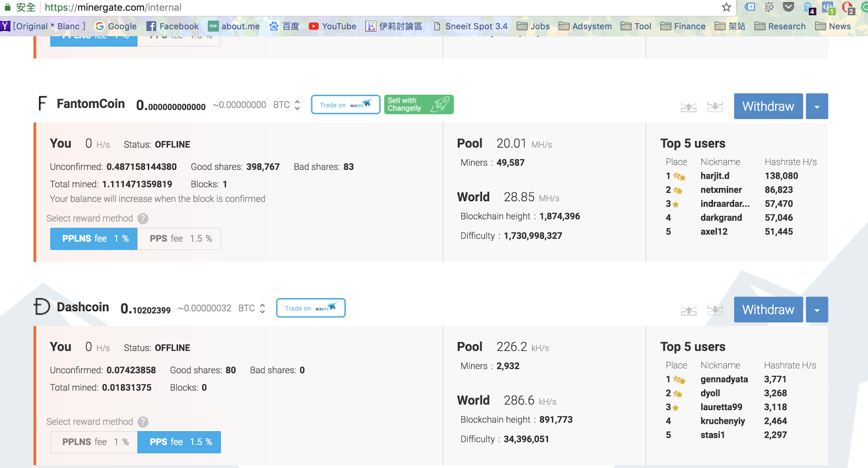Open the Ghostery extension with badge 4
The height and width of the screenshot is (468, 868).
809,8
